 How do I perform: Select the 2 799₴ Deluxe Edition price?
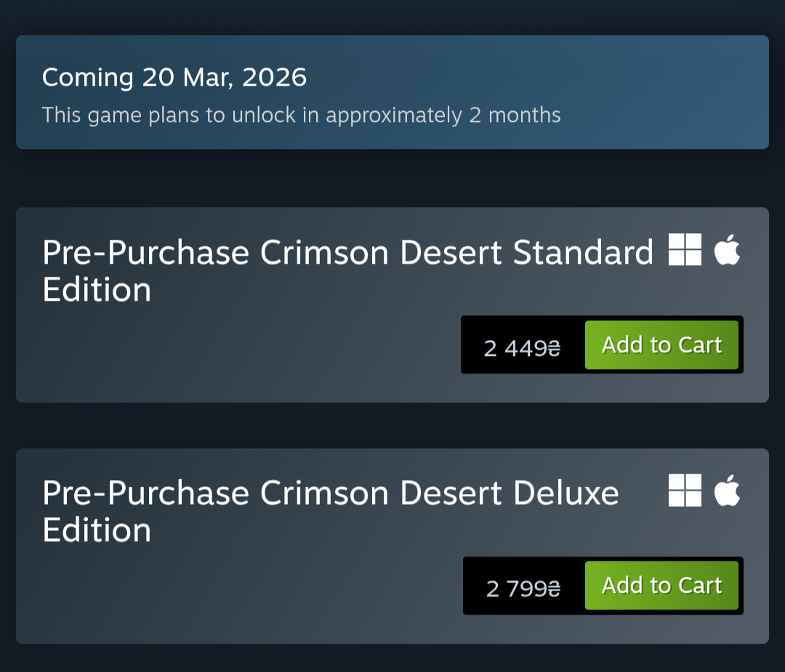(523, 588)
